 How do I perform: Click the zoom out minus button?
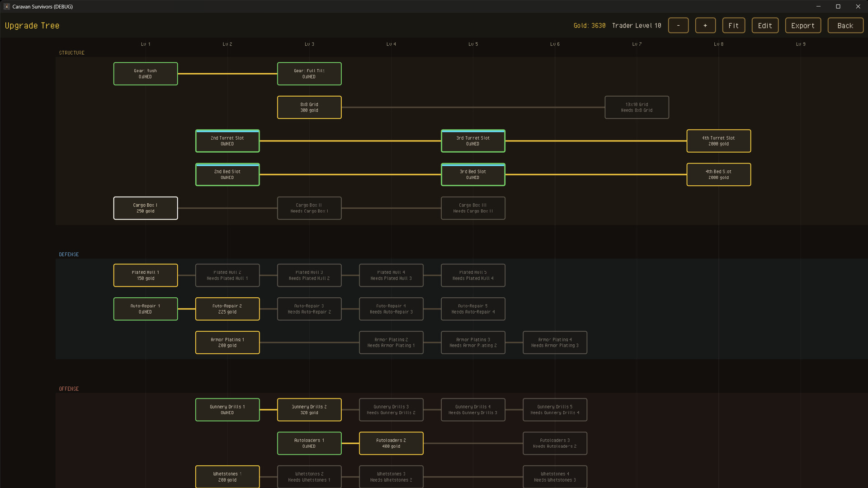(678, 25)
